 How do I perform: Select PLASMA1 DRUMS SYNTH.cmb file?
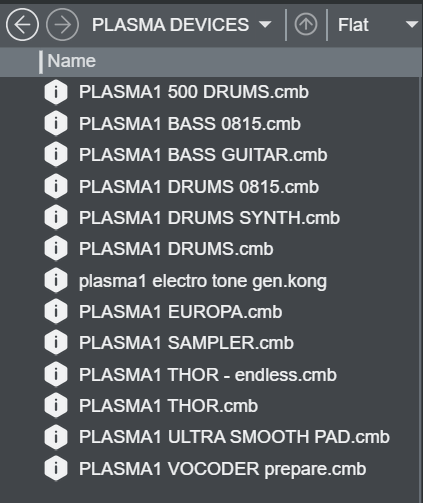(209, 218)
